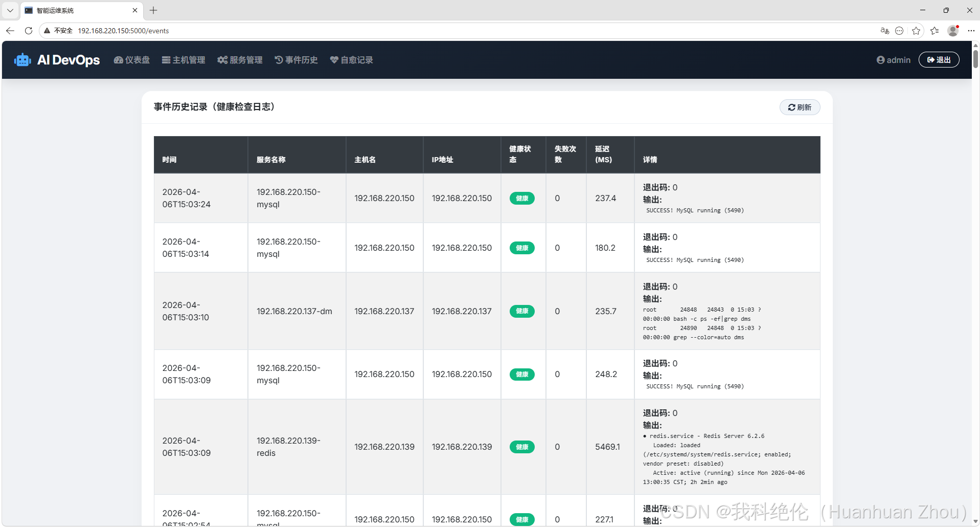Click latency value 180.2

pos(605,248)
